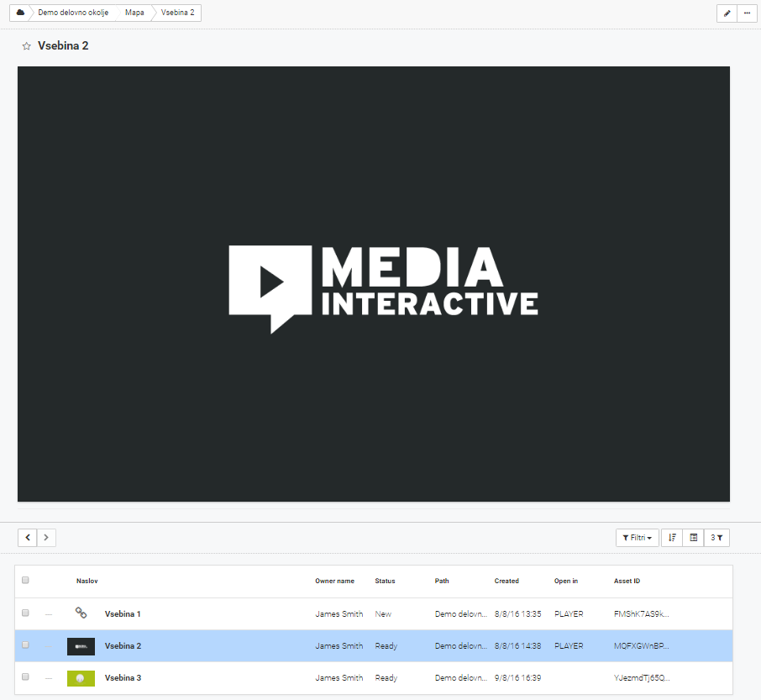Image resolution: width=761 pixels, height=700 pixels.
Task: Click asset ID MQFXGWnBP...
Action: click(x=642, y=646)
